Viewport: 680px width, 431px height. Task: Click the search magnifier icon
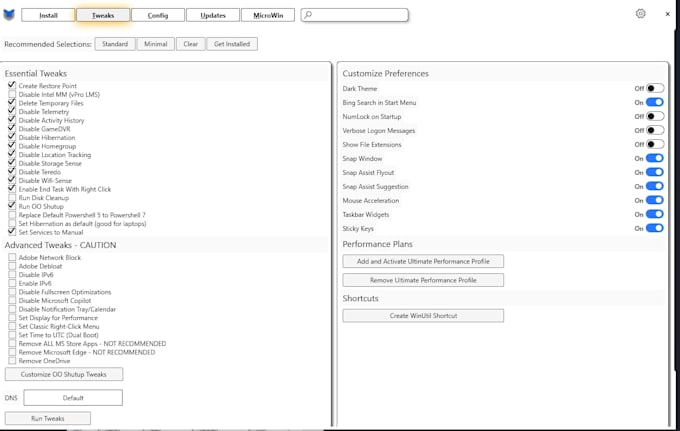308,15
